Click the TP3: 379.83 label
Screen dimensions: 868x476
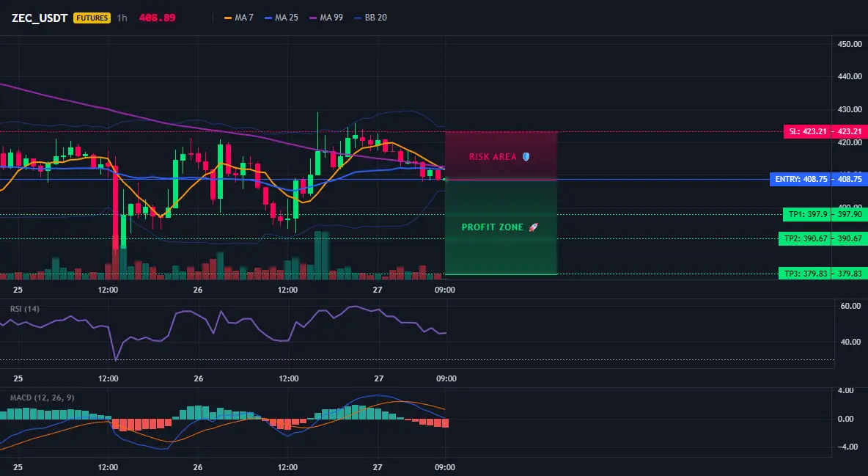click(x=805, y=273)
